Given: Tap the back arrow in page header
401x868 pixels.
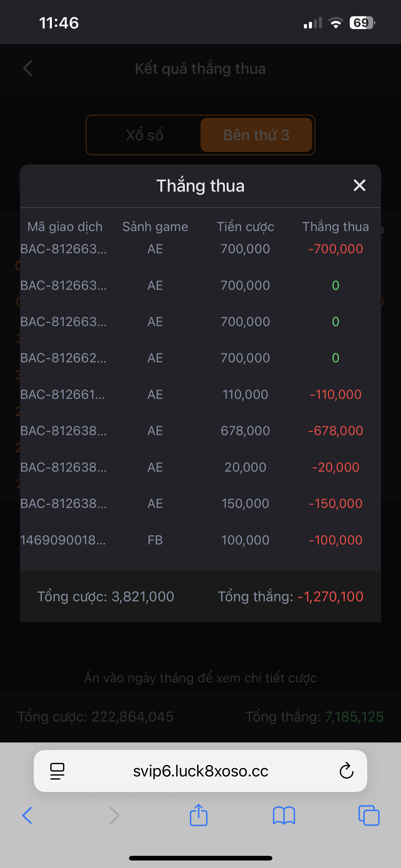Looking at the screenshot, I should [x=28, y=68].
